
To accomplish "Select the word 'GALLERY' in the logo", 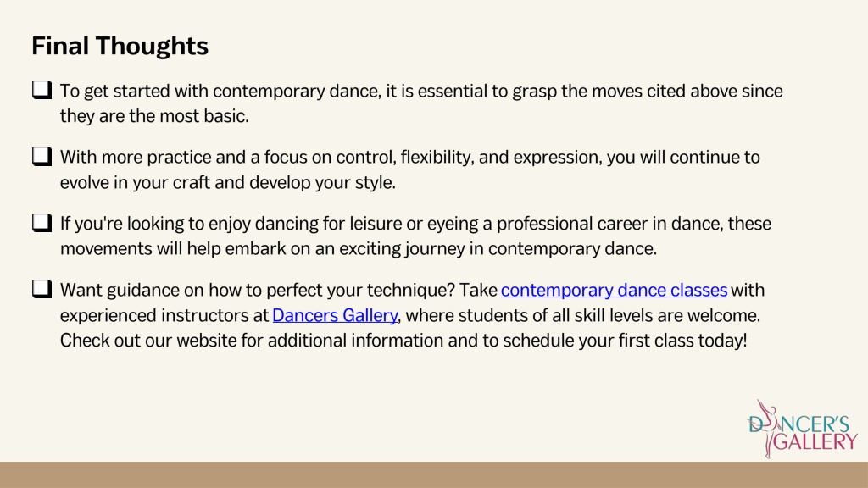I will point(815,442).
